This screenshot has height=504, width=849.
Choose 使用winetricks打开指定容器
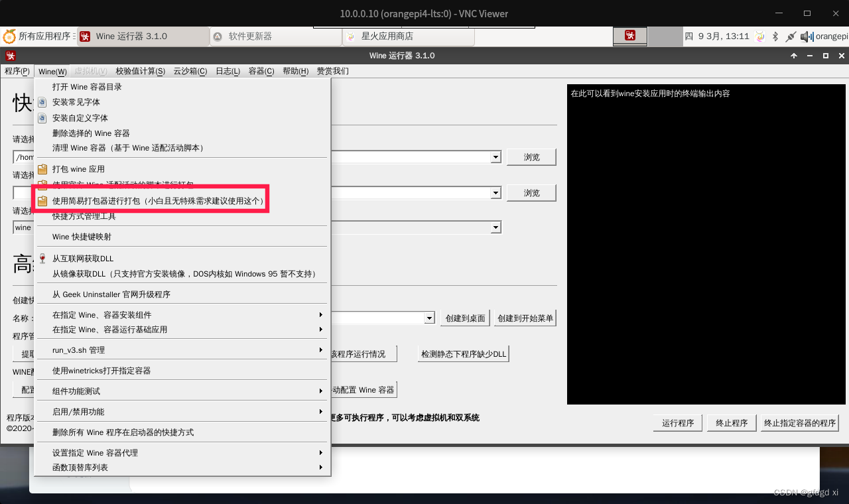182,371
